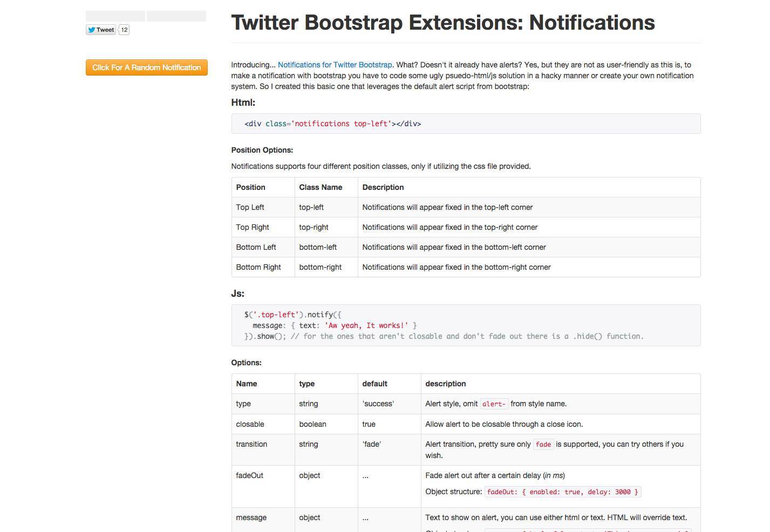Image resolution: width=770 pixels, height=532 pixels.
Task: Select the true default value cell
Action: [390, 424]
